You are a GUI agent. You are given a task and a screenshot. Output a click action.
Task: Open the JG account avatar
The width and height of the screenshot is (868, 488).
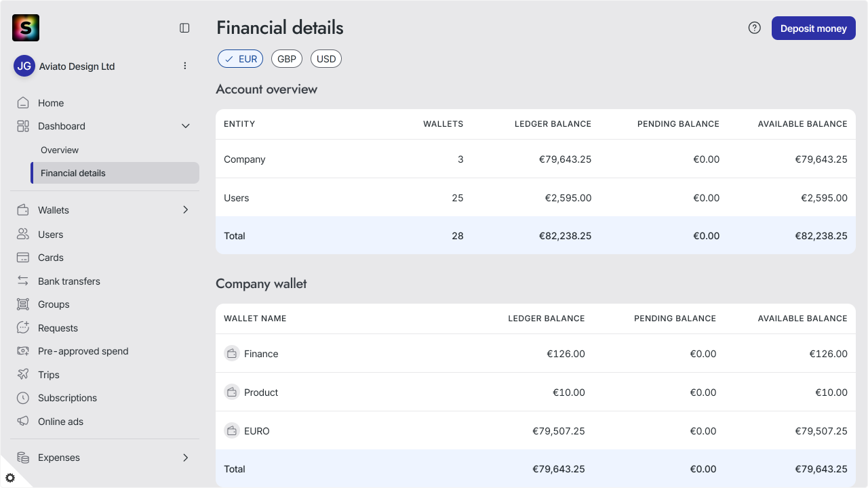pyautogui.click(x=24, y=66)
